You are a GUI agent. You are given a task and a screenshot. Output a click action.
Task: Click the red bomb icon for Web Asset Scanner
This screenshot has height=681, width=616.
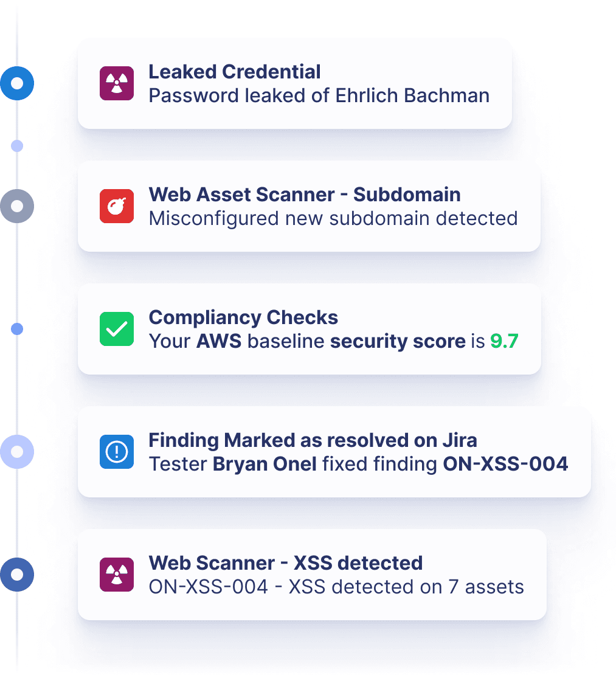116,206
